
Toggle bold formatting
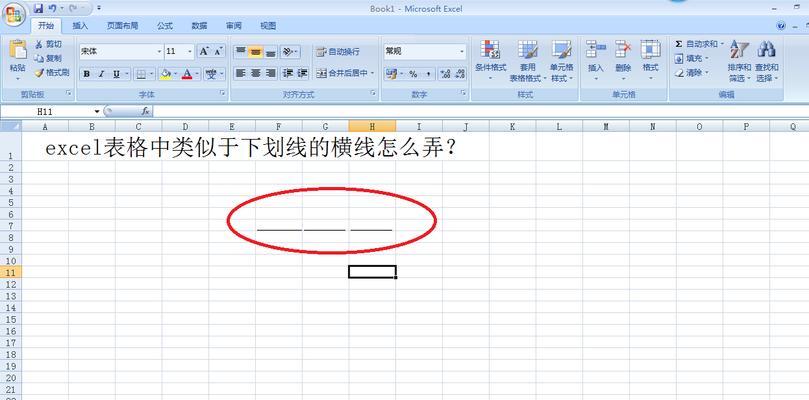pos(87,74)
